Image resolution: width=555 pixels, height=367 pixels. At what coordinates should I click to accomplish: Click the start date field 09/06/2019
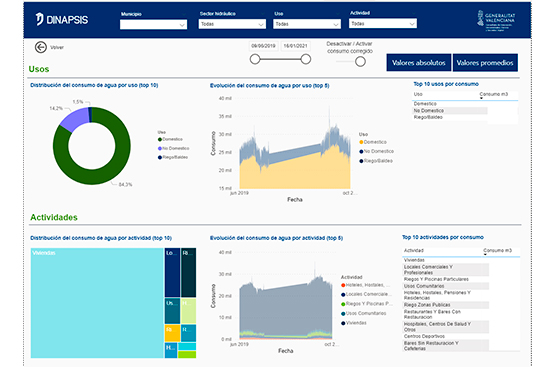[263, 46]
